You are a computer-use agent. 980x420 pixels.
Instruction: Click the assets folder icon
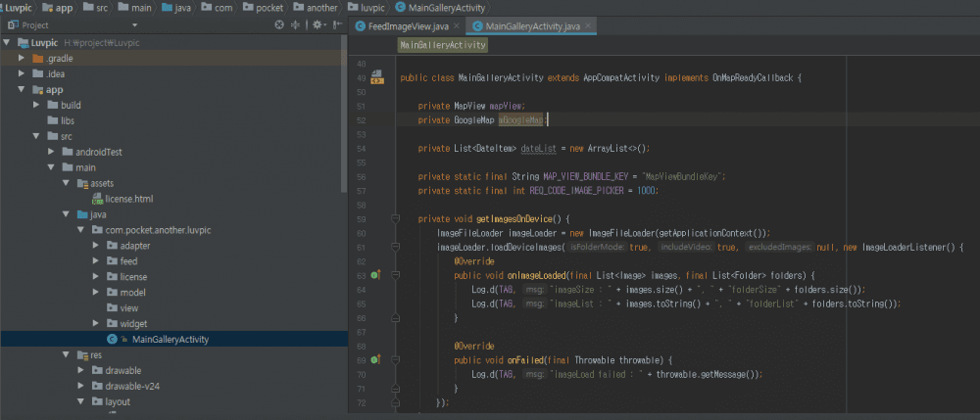coord(82,183)
